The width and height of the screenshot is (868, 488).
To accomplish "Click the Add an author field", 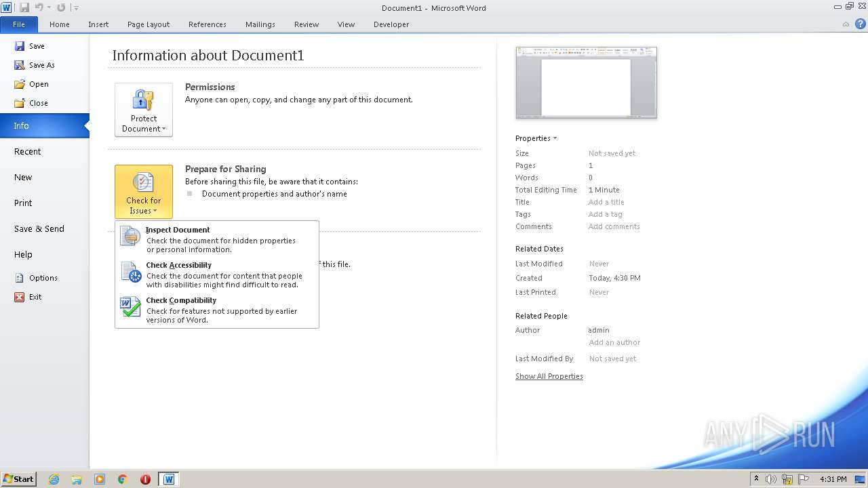I will pyautogui.click(x=614, y=342).
